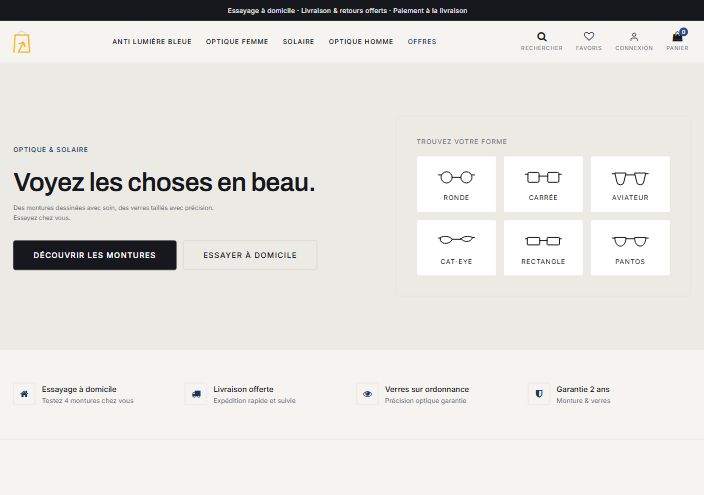Click the Rechercher label
704x495 pixels.
coord(541,48)
